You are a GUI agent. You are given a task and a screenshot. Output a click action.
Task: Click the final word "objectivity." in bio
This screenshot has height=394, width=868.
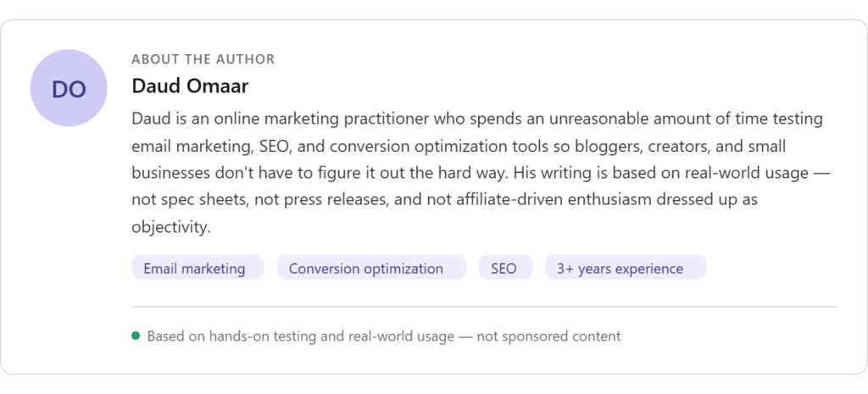coord(170,227)
